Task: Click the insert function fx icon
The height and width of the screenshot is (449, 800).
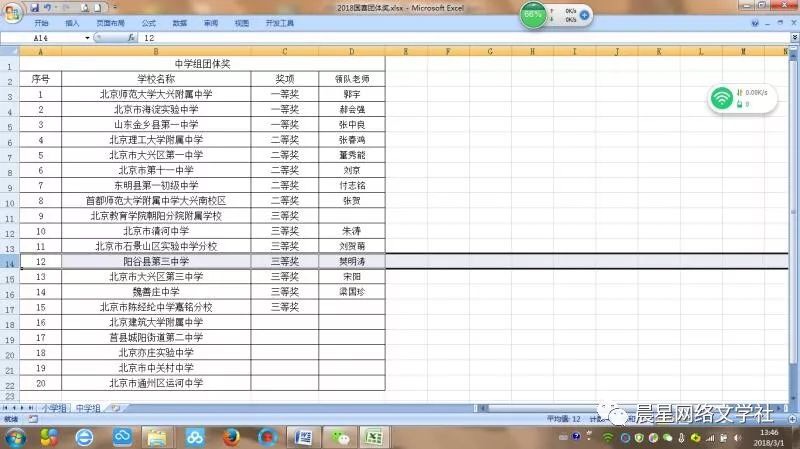Action: [130, 37]
